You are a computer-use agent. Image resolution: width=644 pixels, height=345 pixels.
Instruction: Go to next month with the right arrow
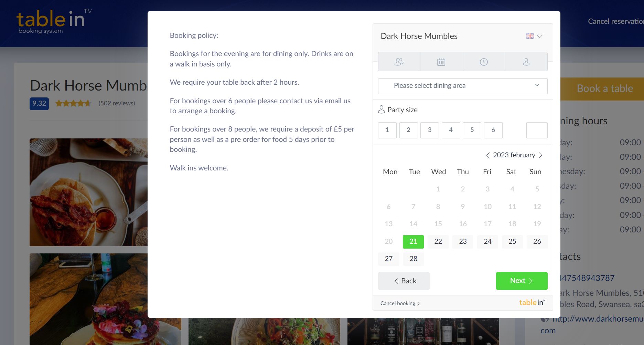coord(541,155)
